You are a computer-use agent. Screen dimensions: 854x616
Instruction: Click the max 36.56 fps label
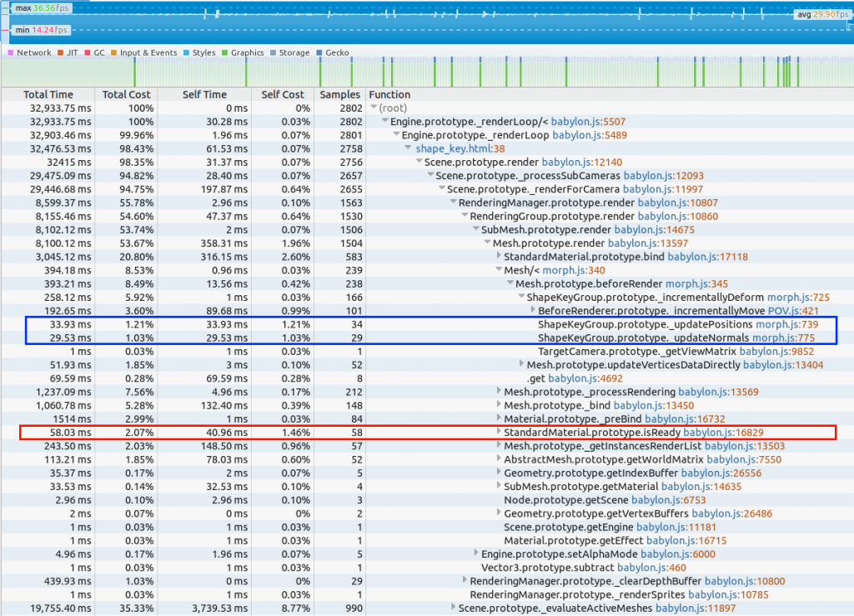(x=42, y=8)
